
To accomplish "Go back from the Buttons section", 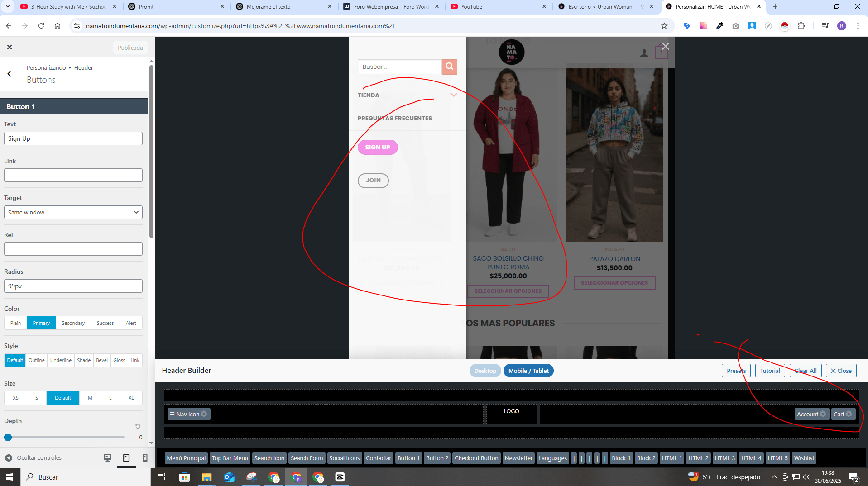I will click(x=10, y=74).
